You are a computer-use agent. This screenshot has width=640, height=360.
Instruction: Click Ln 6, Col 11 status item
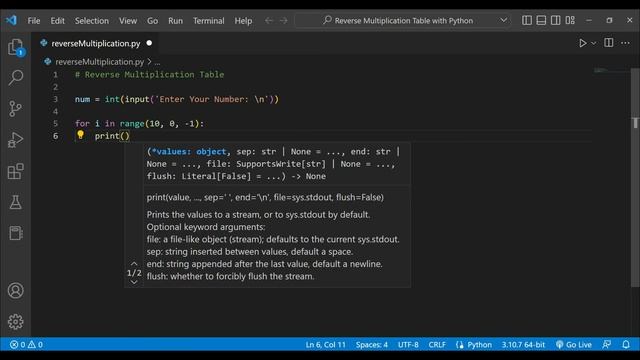point(325,344)
